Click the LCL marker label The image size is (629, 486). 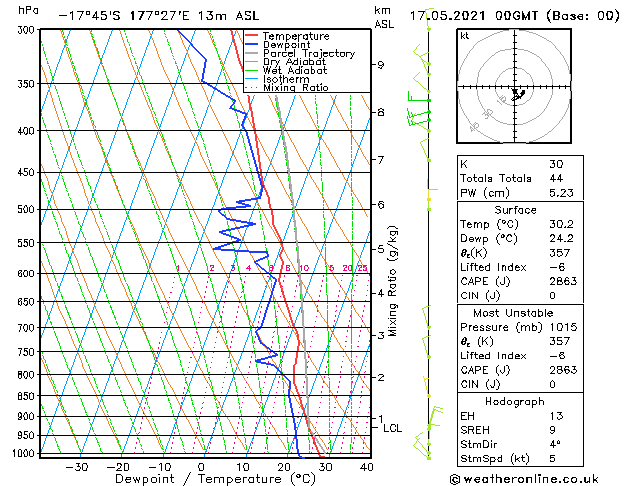click(x=393, y=428)
